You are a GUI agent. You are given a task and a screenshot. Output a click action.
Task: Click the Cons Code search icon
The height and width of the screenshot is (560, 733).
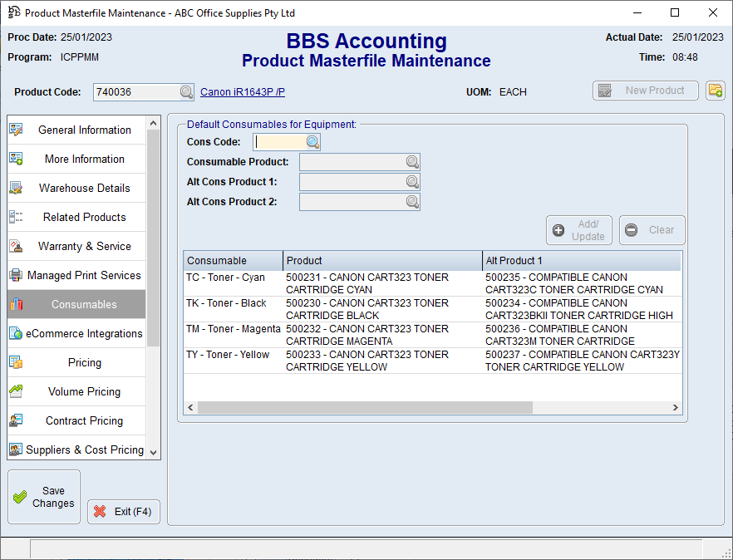[312, 142]
